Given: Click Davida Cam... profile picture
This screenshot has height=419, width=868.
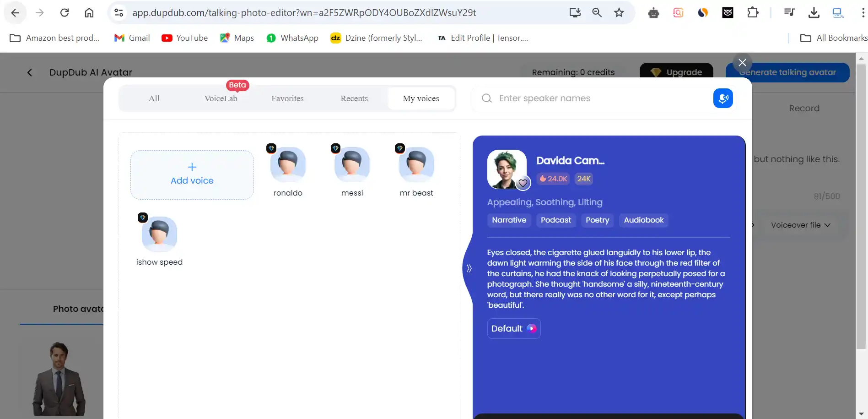Looking at the screenshot, I should pos(507,169).
